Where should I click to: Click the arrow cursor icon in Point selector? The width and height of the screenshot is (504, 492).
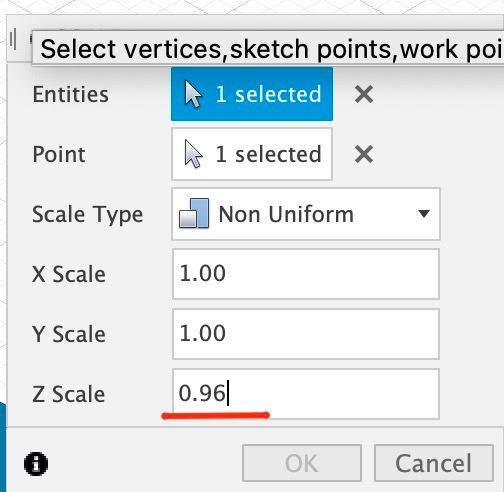[193, 154]
